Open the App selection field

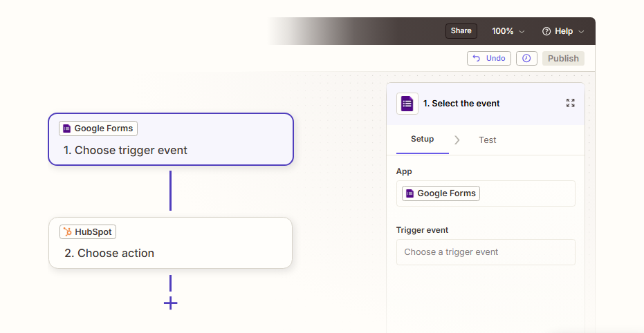486,193
